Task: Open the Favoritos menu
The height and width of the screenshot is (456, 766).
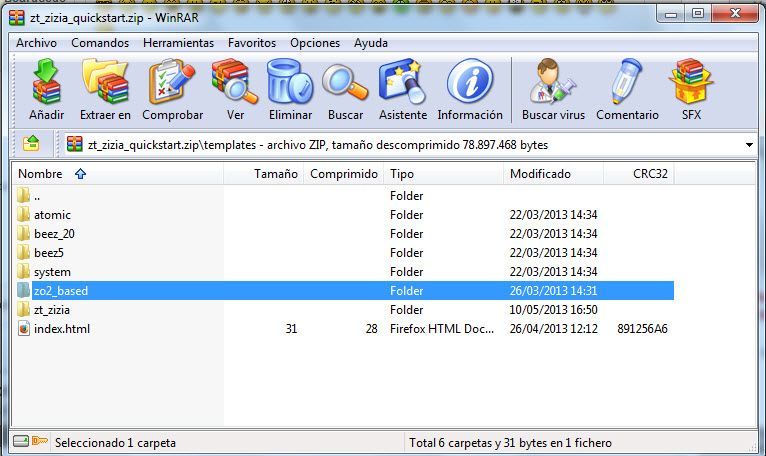Action: 252,43
